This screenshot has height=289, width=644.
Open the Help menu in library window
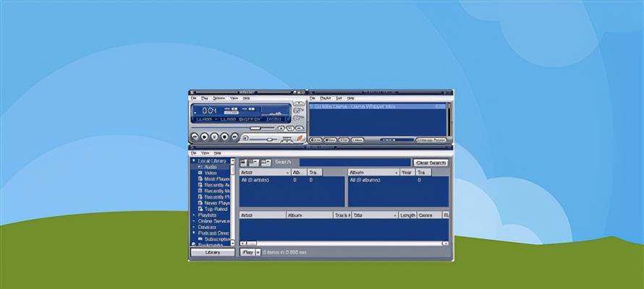217,153
